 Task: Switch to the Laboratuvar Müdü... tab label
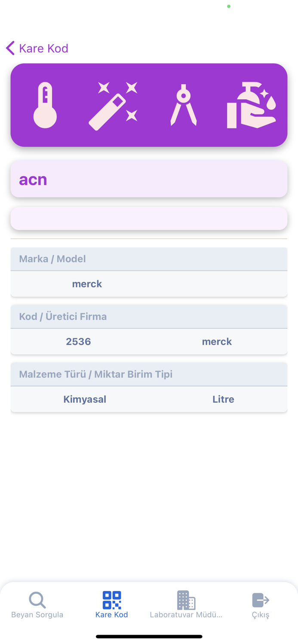click(186, 615)
